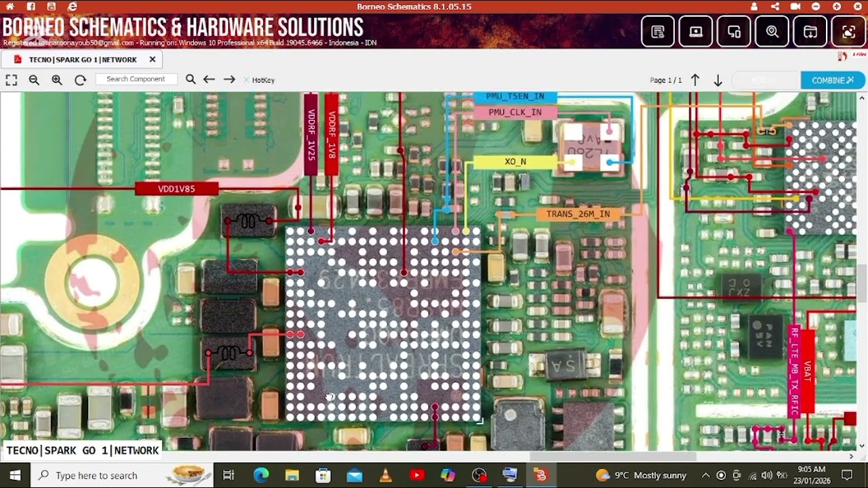Viewport: 868px width, 488px height.
Task: Click the faded button left of COMBINE
Action: pos(766,80)
